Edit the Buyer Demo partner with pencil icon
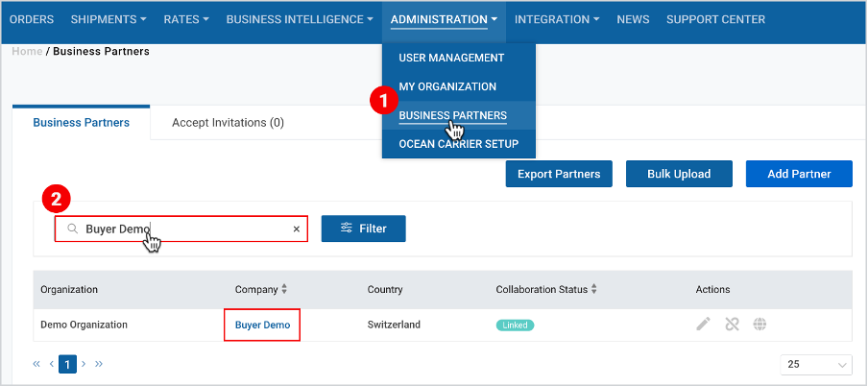This screenshot has height=386, width=868. (703, 325)
